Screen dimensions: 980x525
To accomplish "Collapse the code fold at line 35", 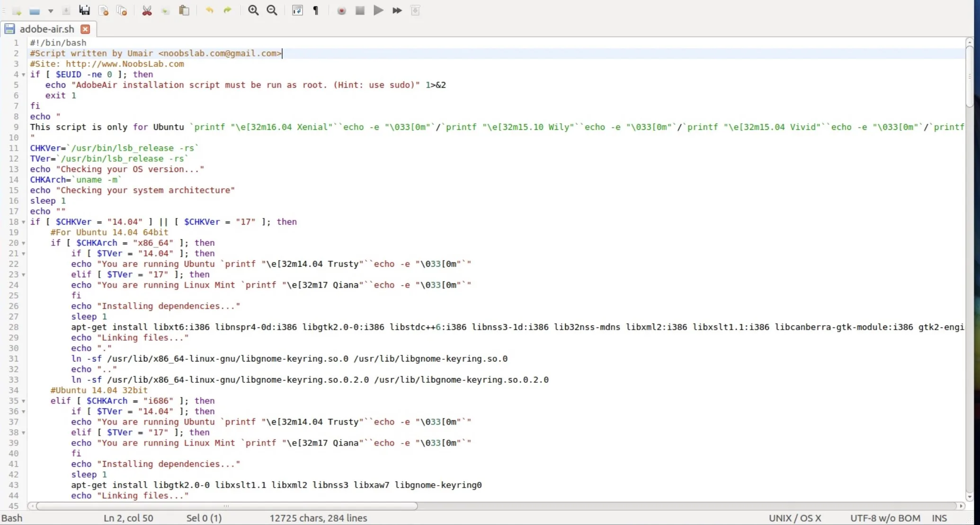I will (23, 401).
